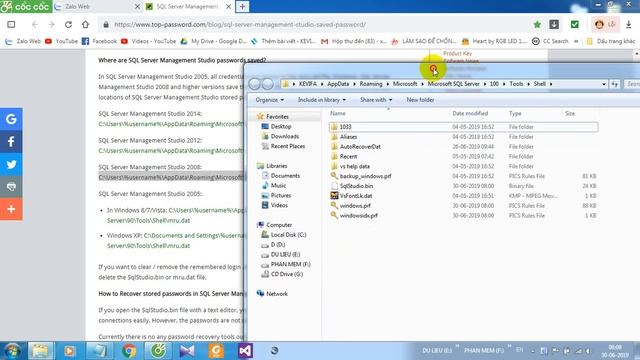Viewport: 640px width, 360px height.
Task: Open a new browser tab
Action: (242, 7)
